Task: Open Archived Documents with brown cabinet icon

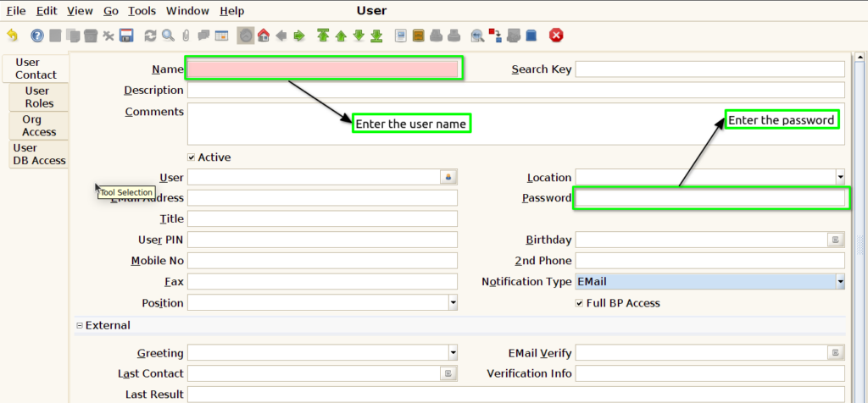Action: coord(419,36)
